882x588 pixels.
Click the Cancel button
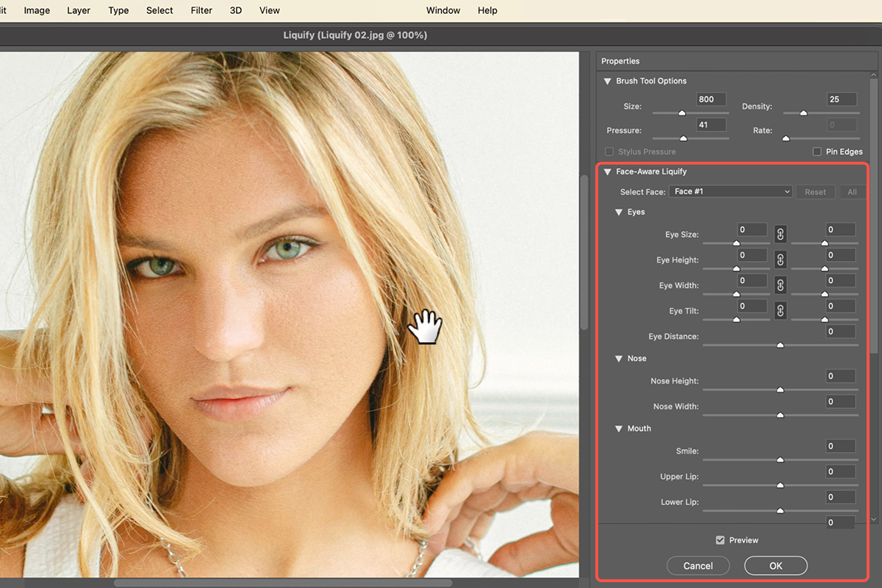point(698,565)
